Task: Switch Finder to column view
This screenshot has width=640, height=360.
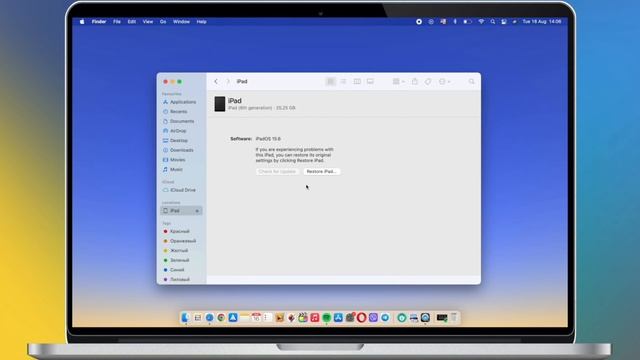Action: coord(357,82)
